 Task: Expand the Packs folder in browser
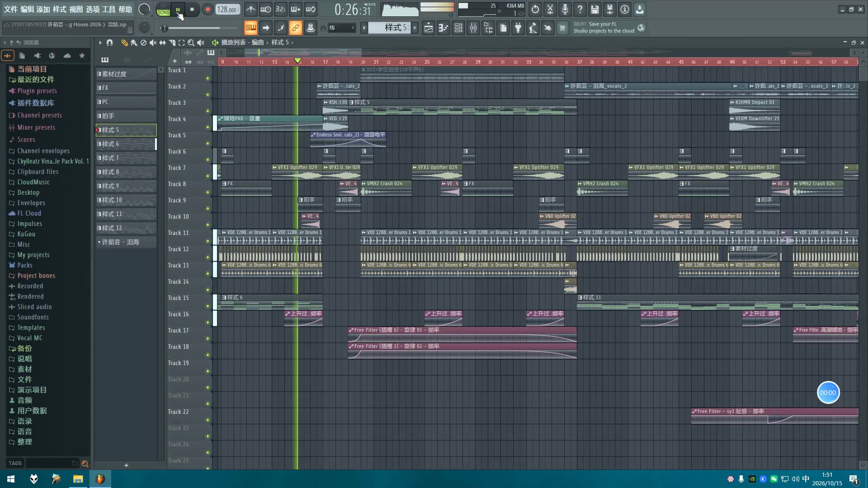tap(25, 265)
